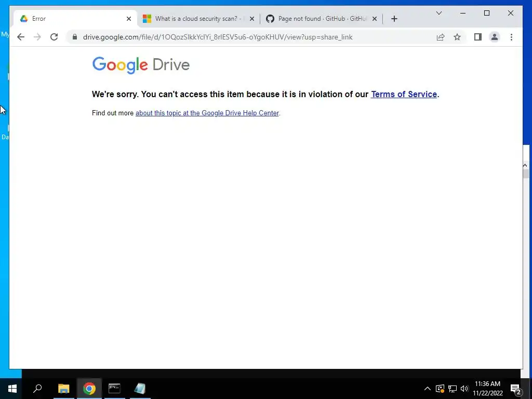Open the clock showing 11:36 AM
532x399 pixels.
point(487,389)
